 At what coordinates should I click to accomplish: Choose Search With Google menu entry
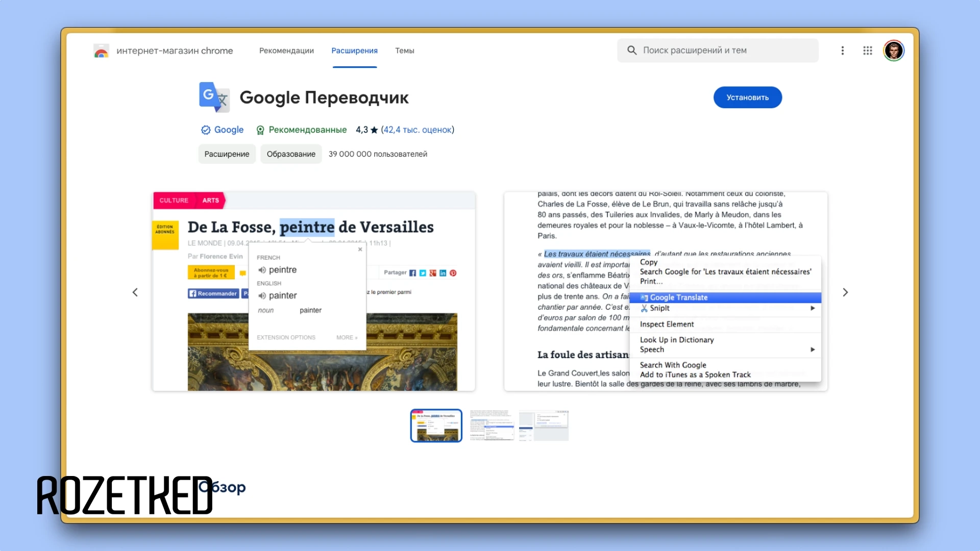coord(673,365)
